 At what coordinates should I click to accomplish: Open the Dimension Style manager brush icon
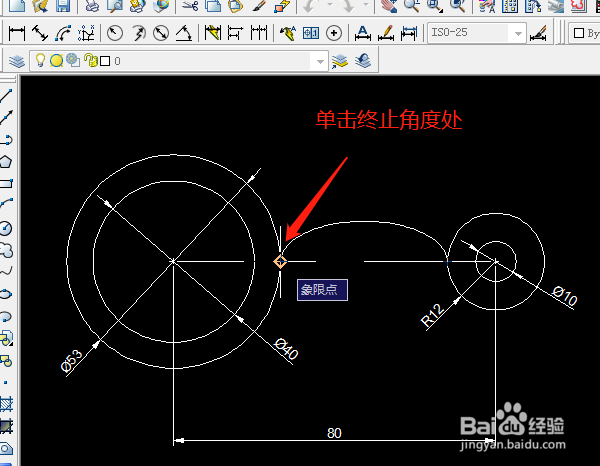tap(538, 33)
